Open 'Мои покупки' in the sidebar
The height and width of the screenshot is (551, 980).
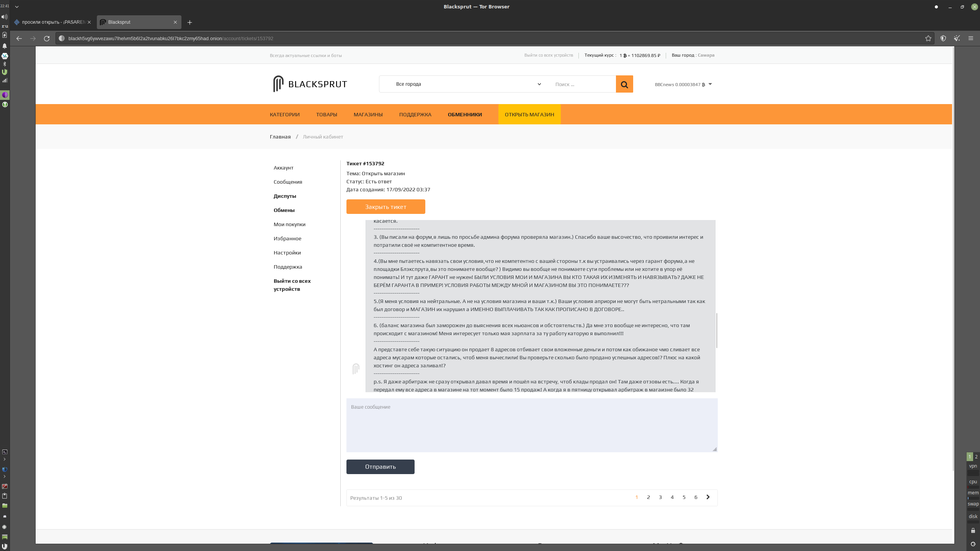coord(289,224)
